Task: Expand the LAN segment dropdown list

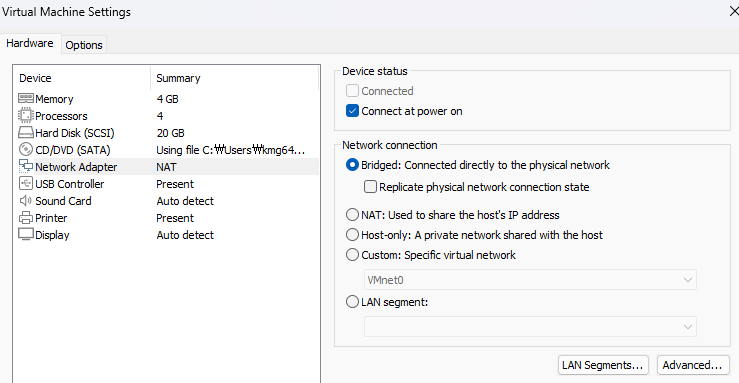Action: coord(530,326)
